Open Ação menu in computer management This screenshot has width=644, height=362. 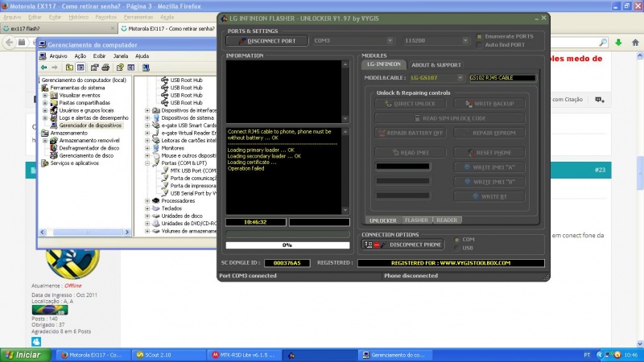pos(80,56)
